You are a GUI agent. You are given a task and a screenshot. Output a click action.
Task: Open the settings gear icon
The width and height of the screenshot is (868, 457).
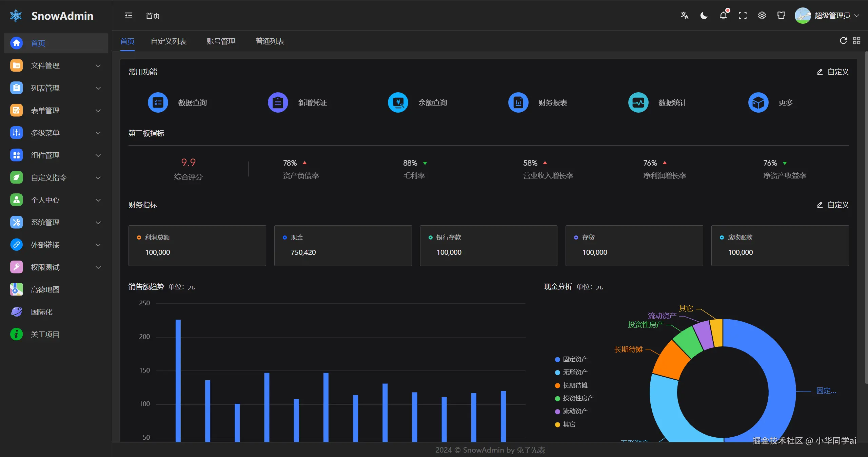[x=762, y=16]
